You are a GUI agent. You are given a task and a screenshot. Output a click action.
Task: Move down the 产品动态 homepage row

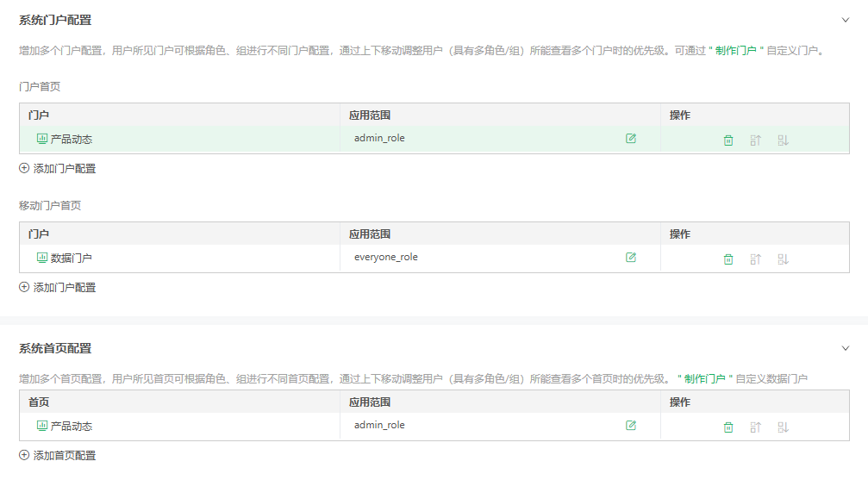783,427
